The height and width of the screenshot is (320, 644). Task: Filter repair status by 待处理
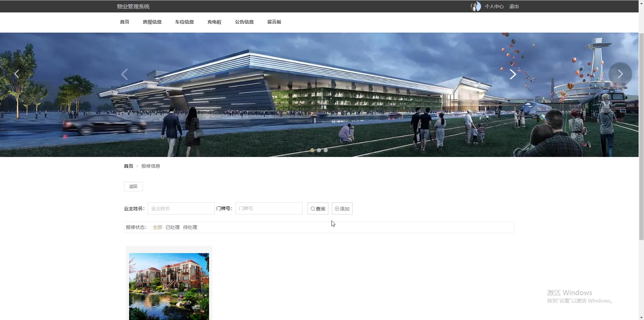coord(190,227)
